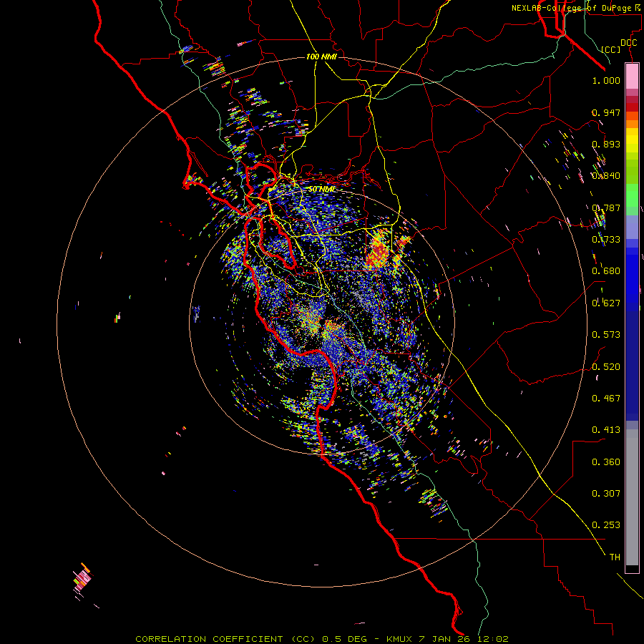Screen dimensions: 644x644
Task: Click the 0.893 scale value
Action: 606,144
